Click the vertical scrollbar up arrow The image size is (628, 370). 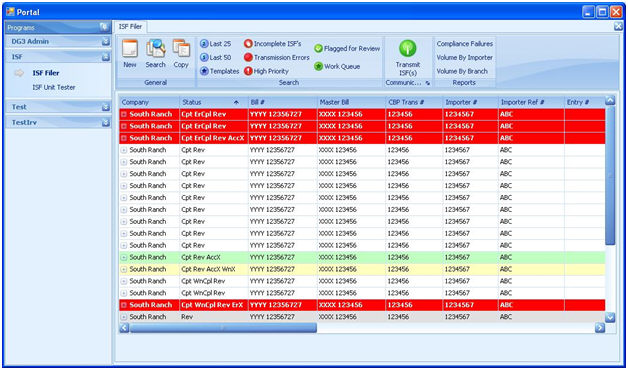(x=610, y=101)
